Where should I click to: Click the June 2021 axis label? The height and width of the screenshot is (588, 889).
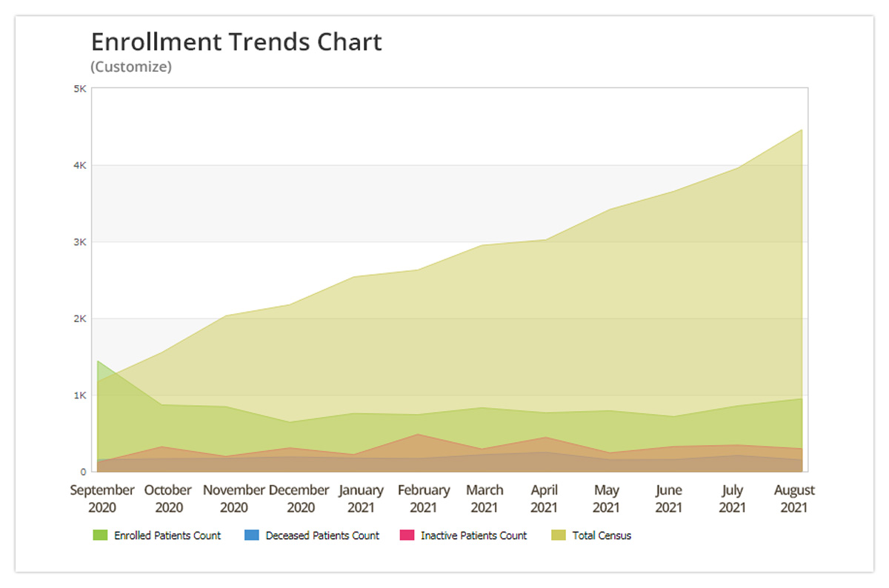tap(669, 498)
